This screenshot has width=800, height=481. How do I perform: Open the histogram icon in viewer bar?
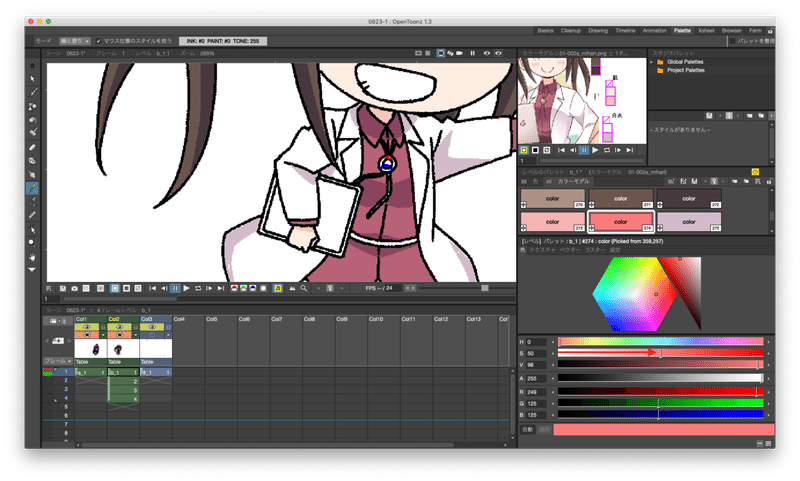(292, 289)
